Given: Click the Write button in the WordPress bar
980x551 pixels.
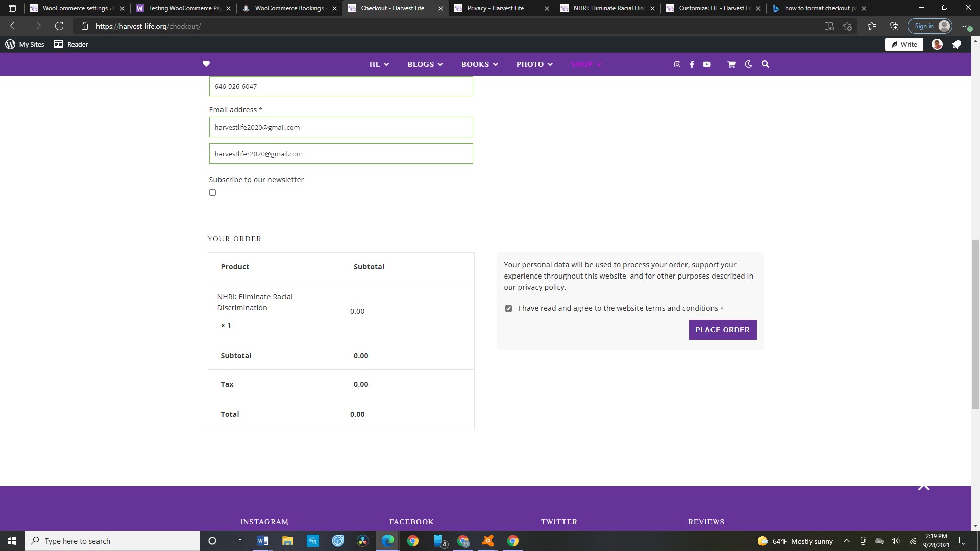Looking at the screenshot, I should click(x=904, y=44).
